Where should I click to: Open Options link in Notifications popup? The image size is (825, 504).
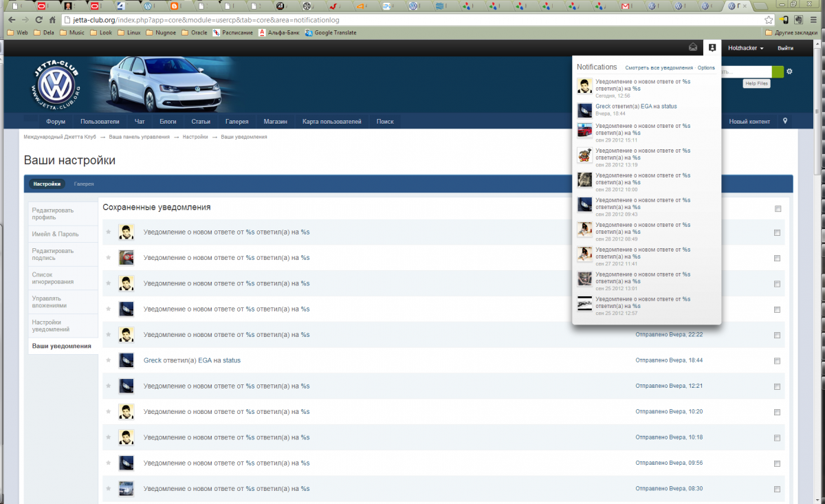point(706,68)
